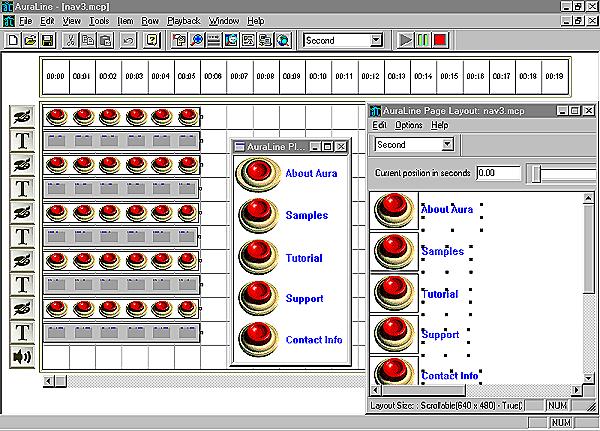Viewport: 600px width, 431px height.
Task: Click the Cut scissors toolbar icon
Action: [70, 40]
